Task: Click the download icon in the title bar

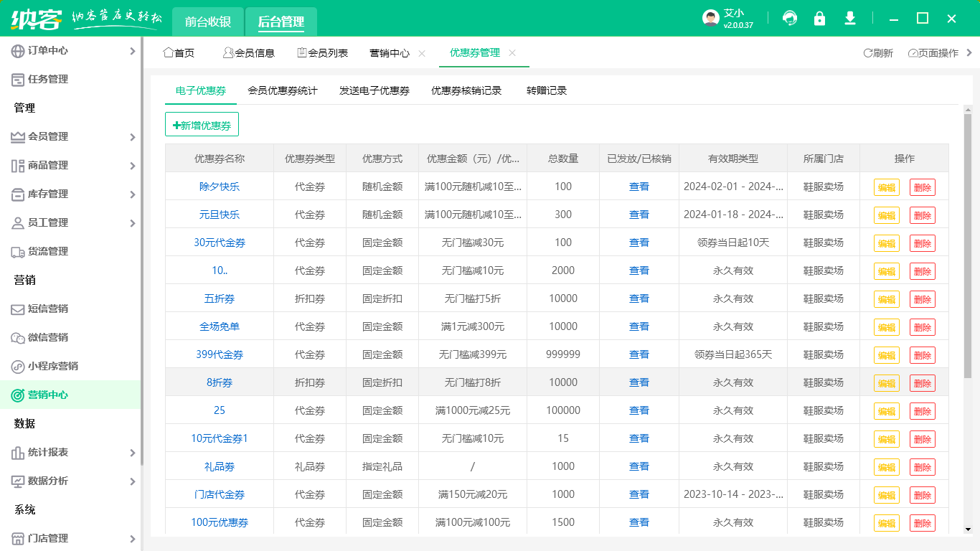Action: click(849, 18)
